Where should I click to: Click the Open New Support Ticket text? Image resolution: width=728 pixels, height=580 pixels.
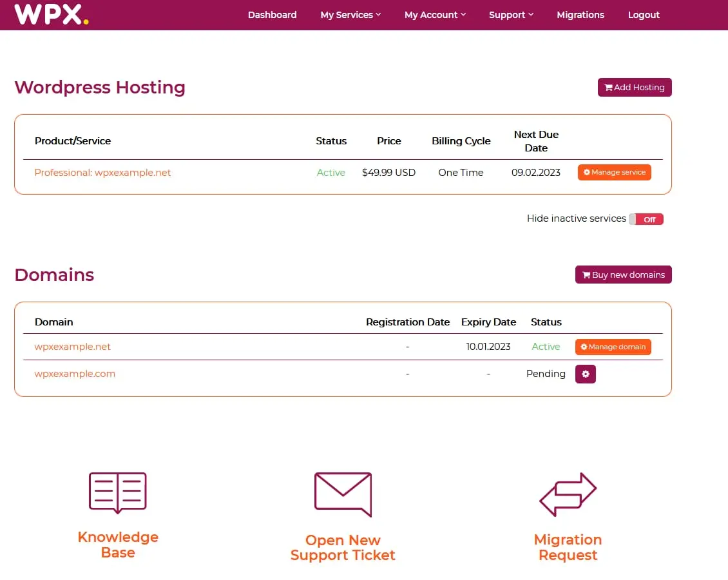point(343,548)
